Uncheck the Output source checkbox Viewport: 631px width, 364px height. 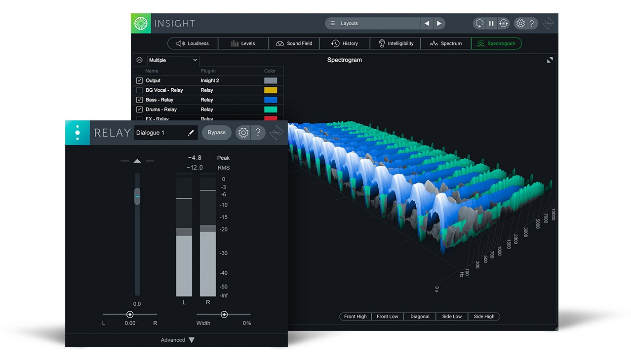(139, 80)
